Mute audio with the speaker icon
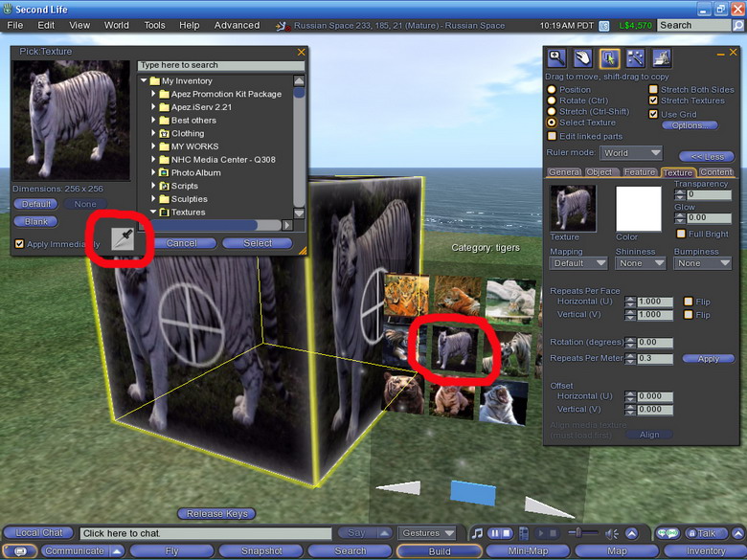This screenshot has height=560, width=747. pos(612,534)
